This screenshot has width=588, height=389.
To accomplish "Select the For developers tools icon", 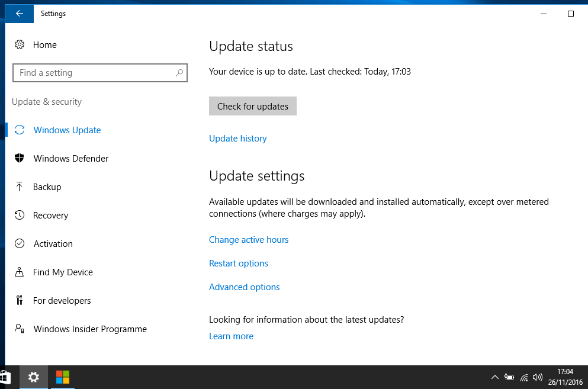I will click(20, 300).
